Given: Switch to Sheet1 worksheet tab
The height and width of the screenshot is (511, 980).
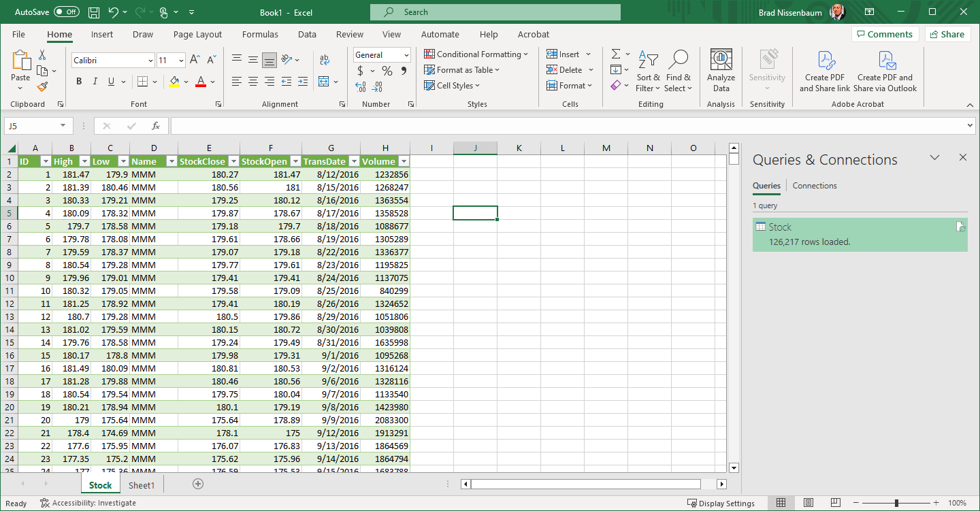Looking at the screenshot, I should 142,485.
